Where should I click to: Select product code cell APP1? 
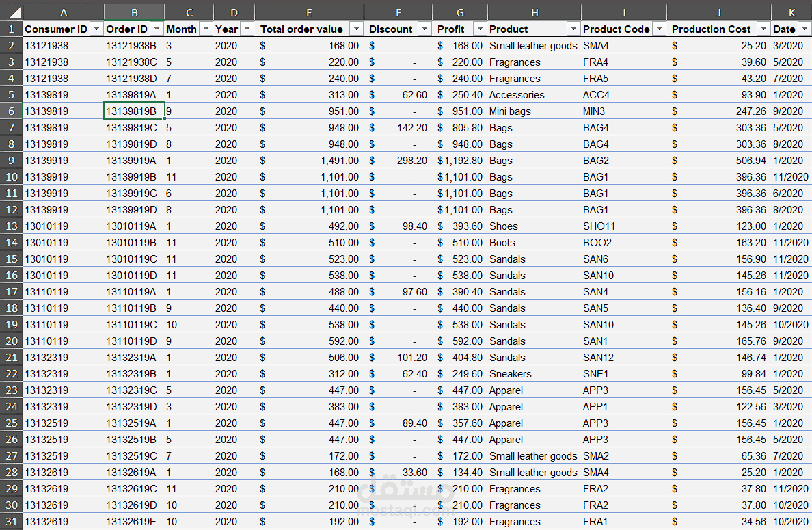pos(624,407)
